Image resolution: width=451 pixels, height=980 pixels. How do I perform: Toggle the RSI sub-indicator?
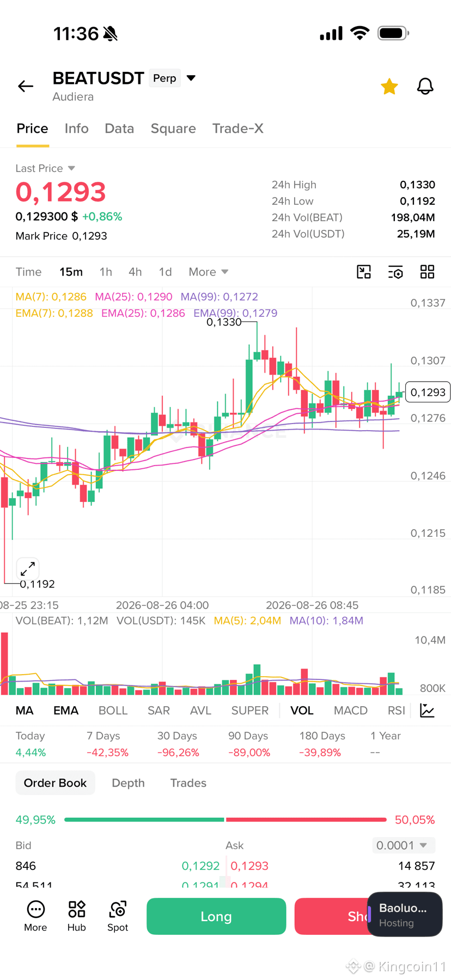click(x=396, y=710)
